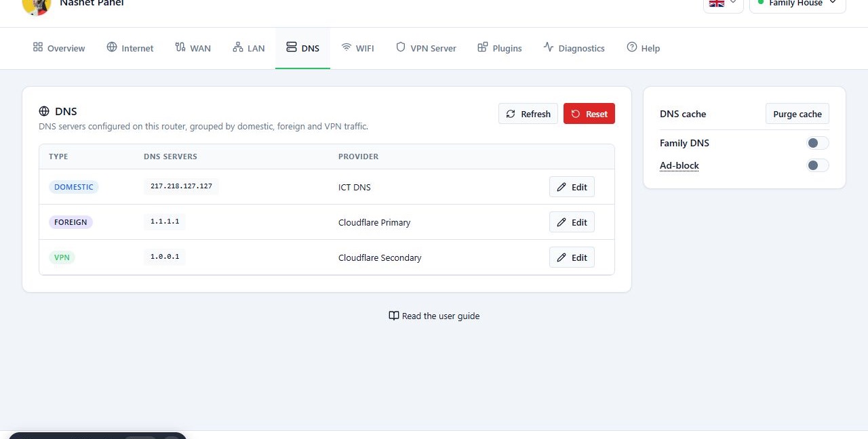Click the TYPE column header

coord(58,156)
